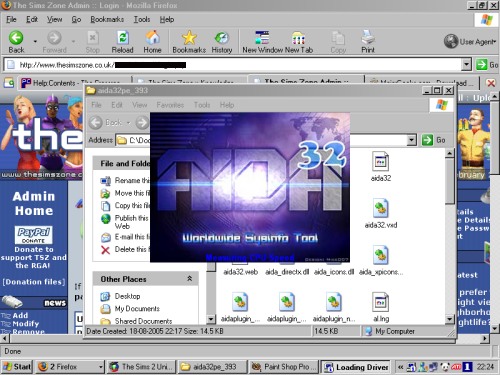Switch to the Help Contents tab
Viewport: 500px width, 375px height.
(x=71, y=83)
